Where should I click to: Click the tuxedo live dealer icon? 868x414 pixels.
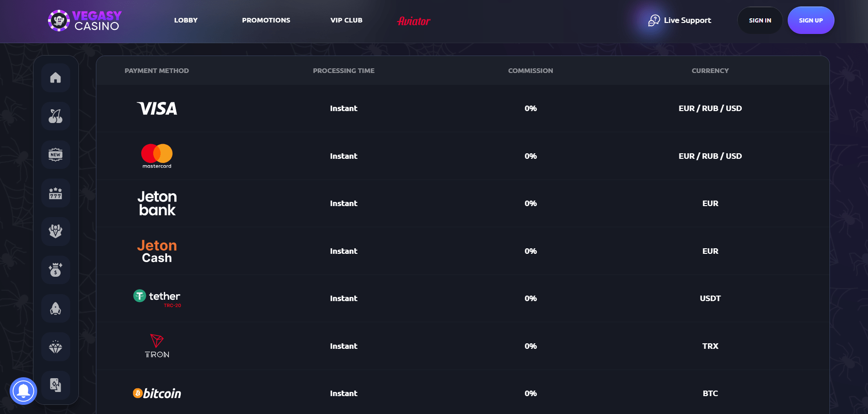[56, 231]
